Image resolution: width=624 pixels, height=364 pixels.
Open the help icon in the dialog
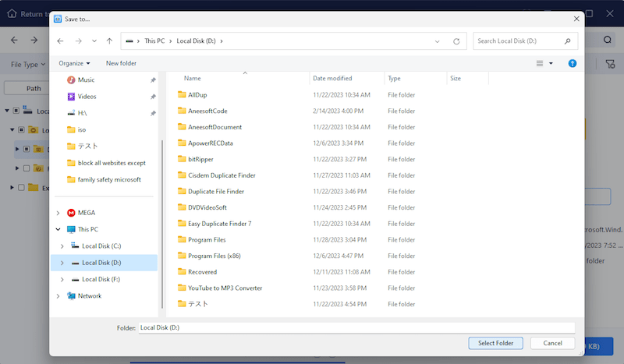pyautogui.click(x=573, y=63)
